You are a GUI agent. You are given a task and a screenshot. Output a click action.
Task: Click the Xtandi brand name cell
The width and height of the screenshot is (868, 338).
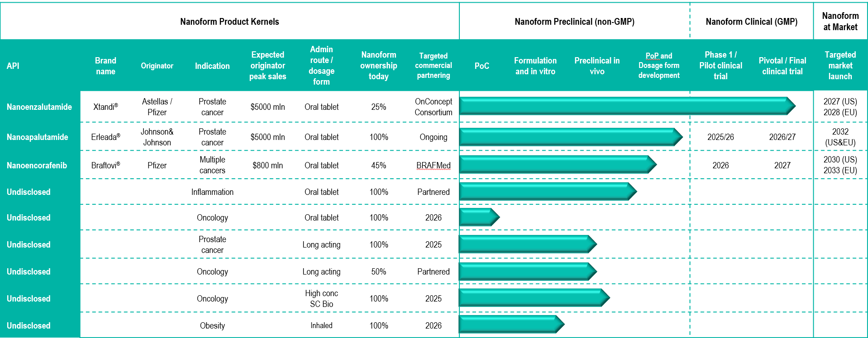106,107
